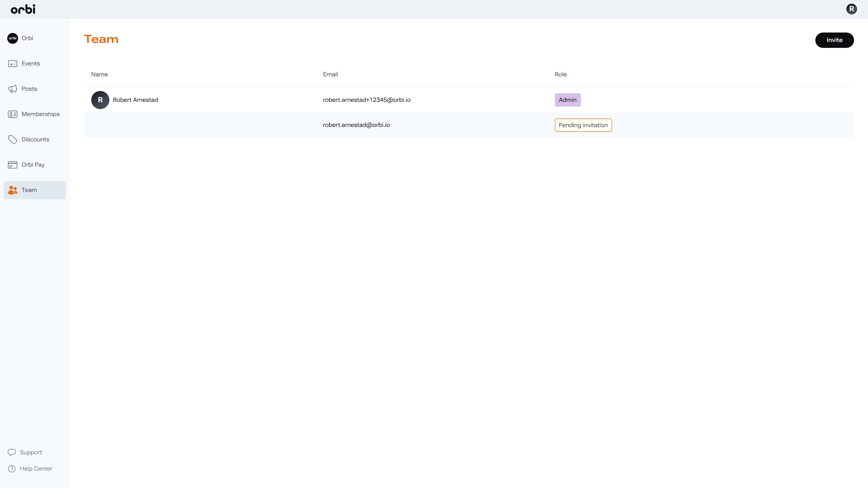The width and height of the screenshot is (868, 488).
Task: Click the Orbi Pay card icon
Action: pyautogui.click(x=12, y=165)
